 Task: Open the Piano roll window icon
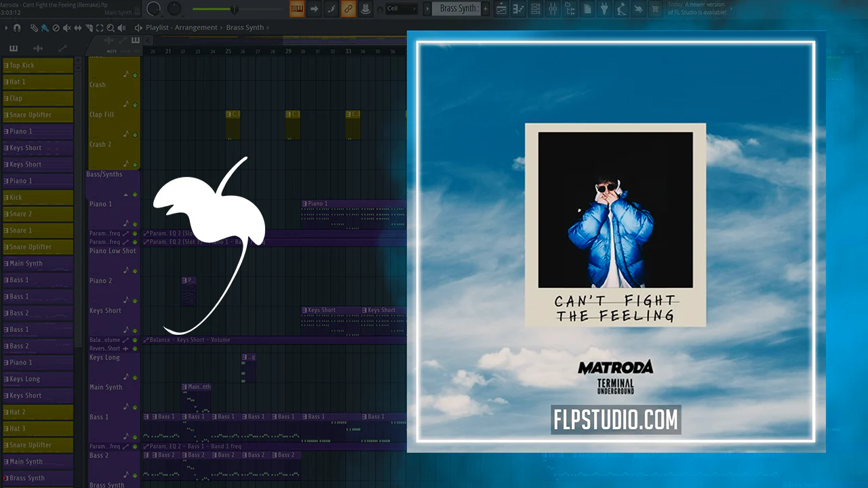coord(518,9)
